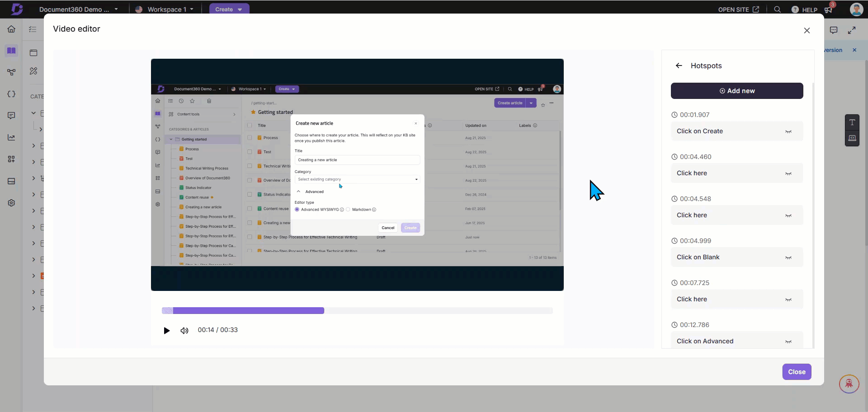Click the list view icon in secondary sidebar
Viewport: 868px width, 412px height.
(33, 29)
